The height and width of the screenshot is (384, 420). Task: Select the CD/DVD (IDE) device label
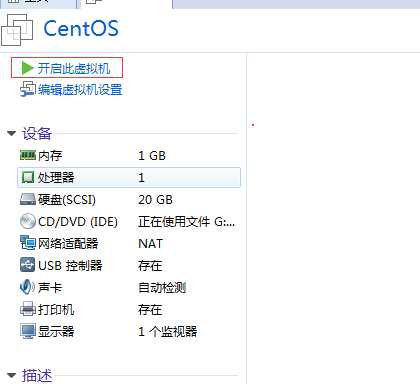78,222
